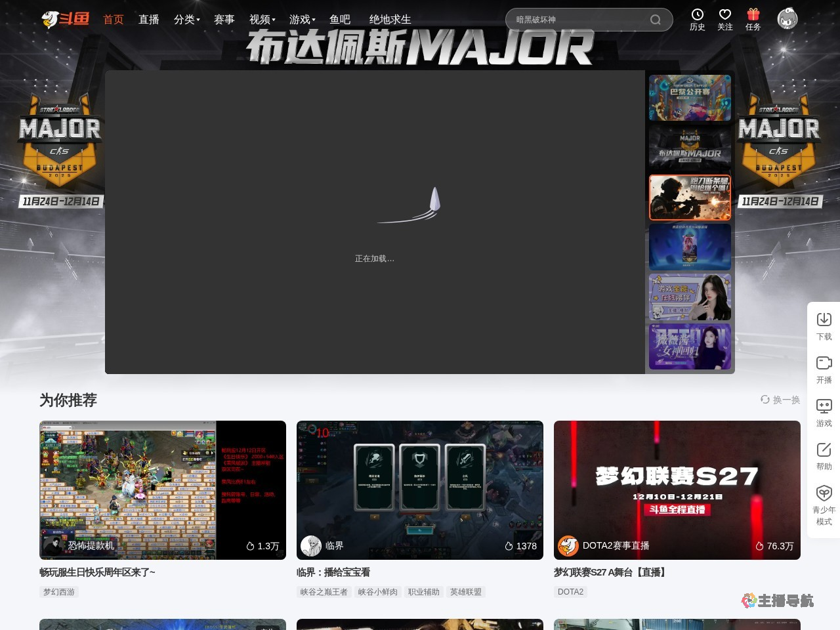Screen dimensions: 840x630
Task: Open the 梦幻联赛S27 A舞台 stream thumbnail
Action: pyautogui.click(x=677, y=490)
